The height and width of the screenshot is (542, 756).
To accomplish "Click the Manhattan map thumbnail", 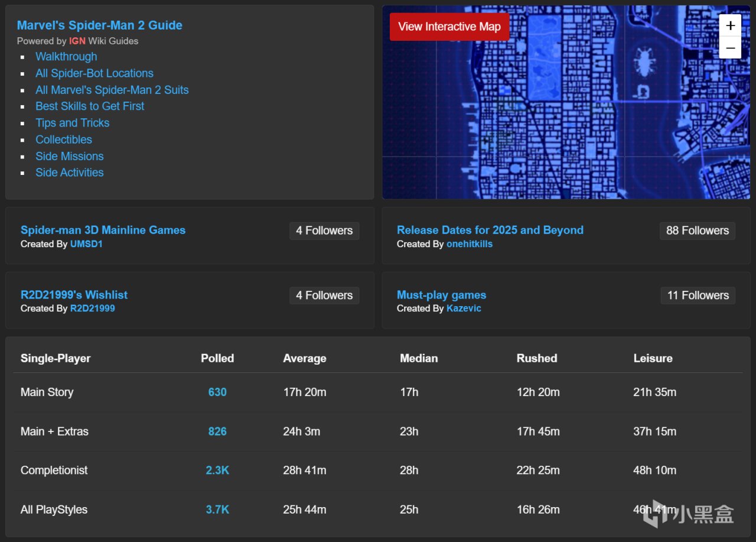I will click(x=566, y=102).
